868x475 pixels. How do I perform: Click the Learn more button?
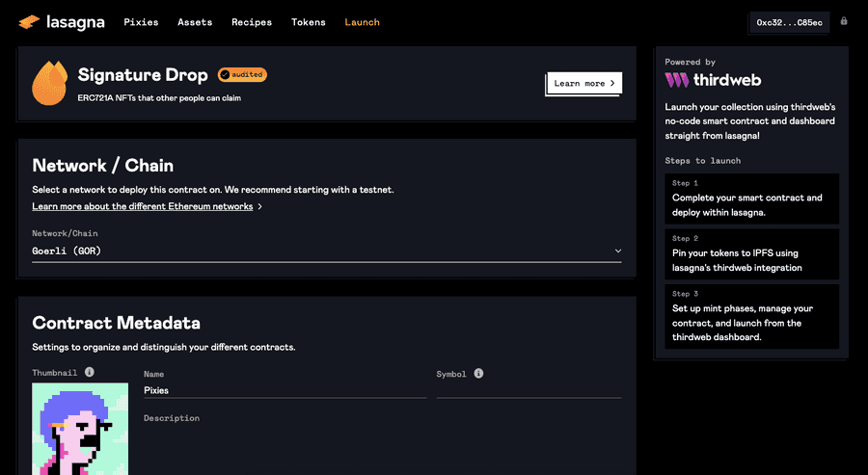(584, 84)
